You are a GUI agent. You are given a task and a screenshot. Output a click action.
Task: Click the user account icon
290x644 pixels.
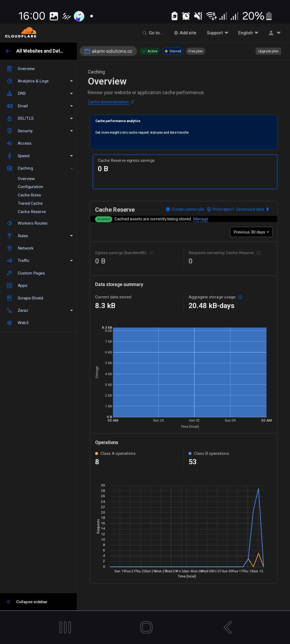coord(271,33)
